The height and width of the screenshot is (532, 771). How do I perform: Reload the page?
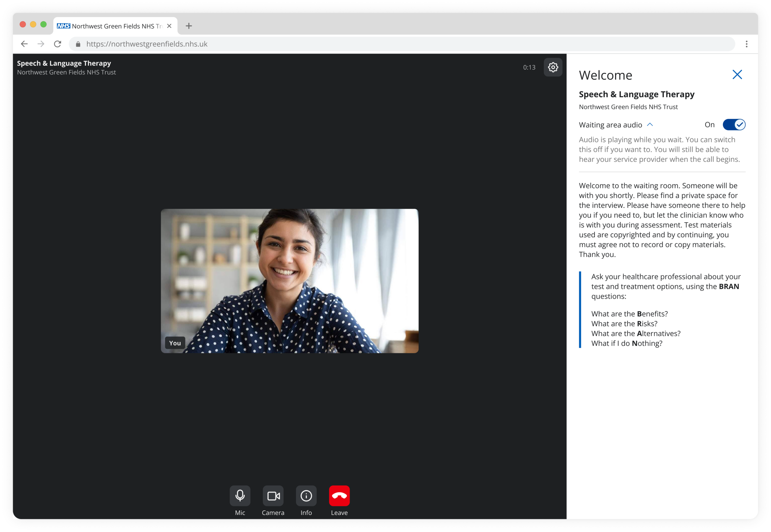[58, 44]
